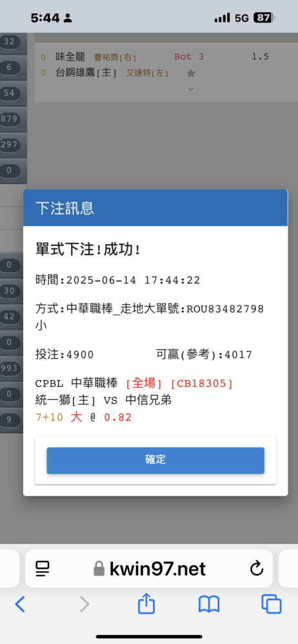This screenshot has height=644, width=298.
Task: Open page reader menu icon in address bar
Action: 43,569
